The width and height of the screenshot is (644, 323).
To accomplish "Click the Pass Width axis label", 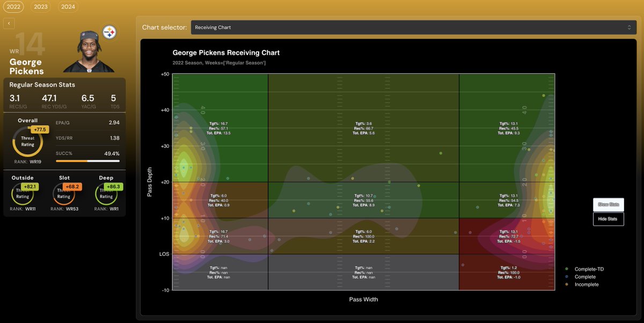I will click(x=363, y=299).
